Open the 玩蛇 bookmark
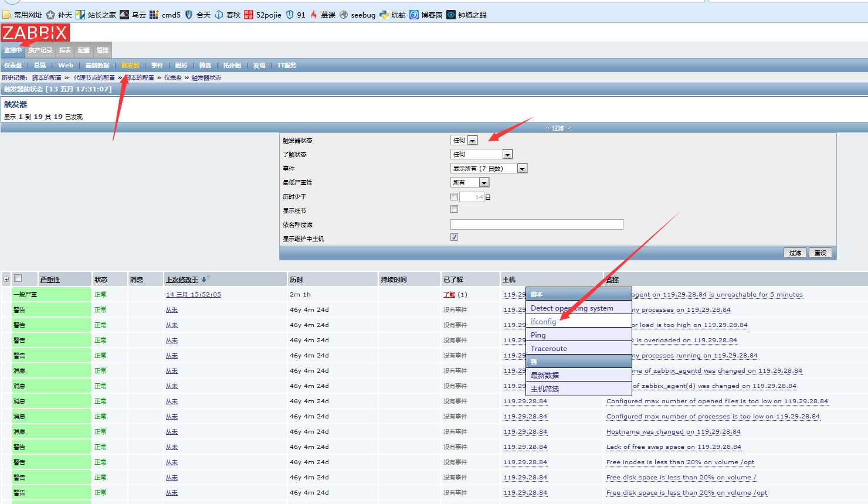 click(x=392, y=15)
